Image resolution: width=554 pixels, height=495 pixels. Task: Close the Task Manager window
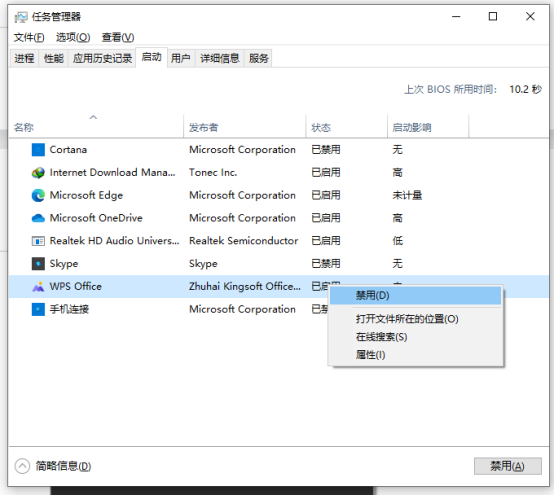click(530, 16)
